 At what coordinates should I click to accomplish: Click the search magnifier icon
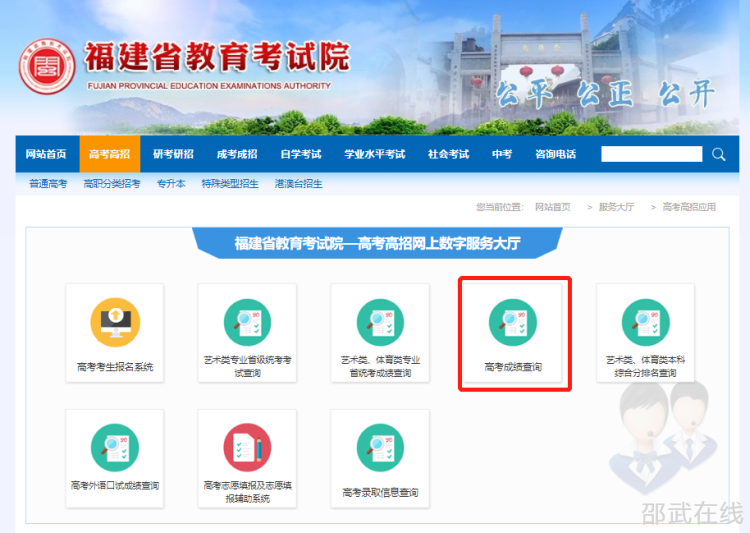pos(718,154)
